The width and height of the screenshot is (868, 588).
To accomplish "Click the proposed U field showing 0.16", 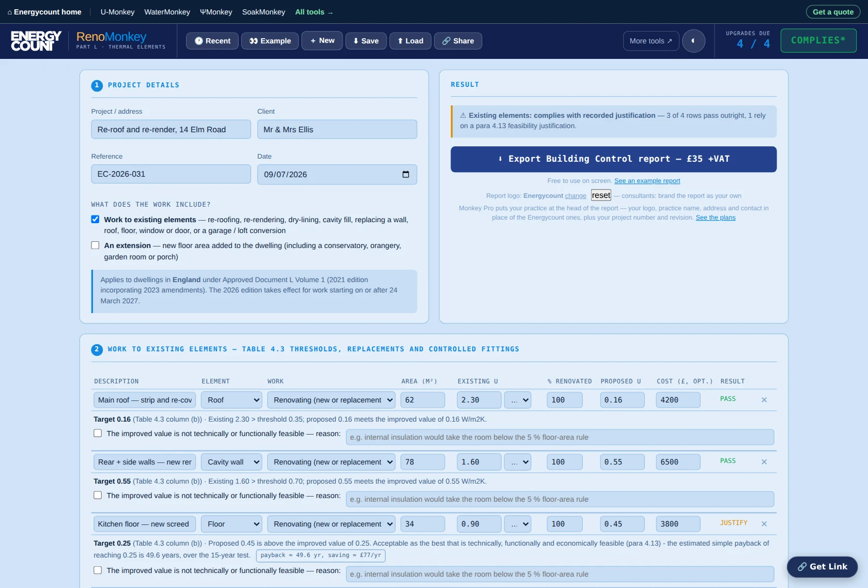I will [x=623, y=400].
